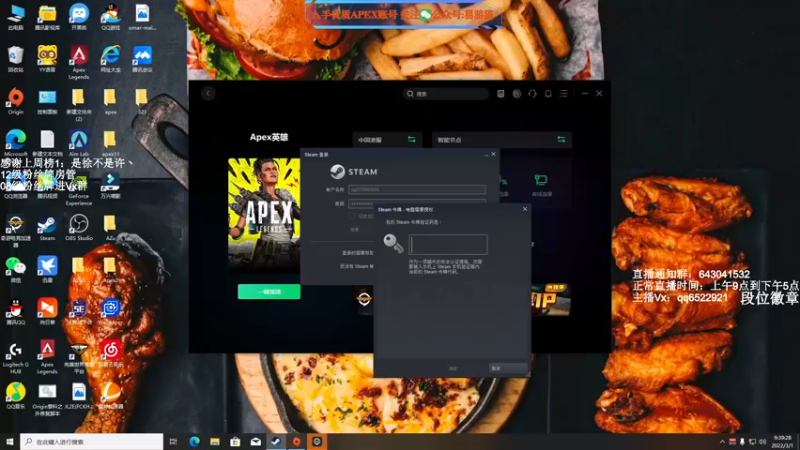Click the cancel button in the Steam Guard dialog
Image resolution: width=800 pixels, height=450 pixels.
pos(508,368)
